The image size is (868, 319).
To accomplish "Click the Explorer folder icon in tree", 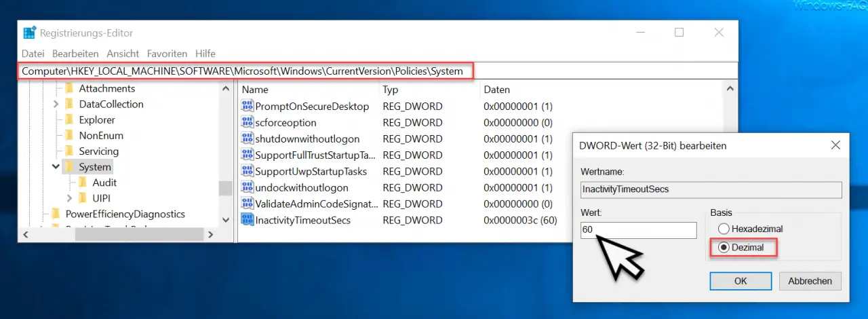I will (x=68, y=119).
